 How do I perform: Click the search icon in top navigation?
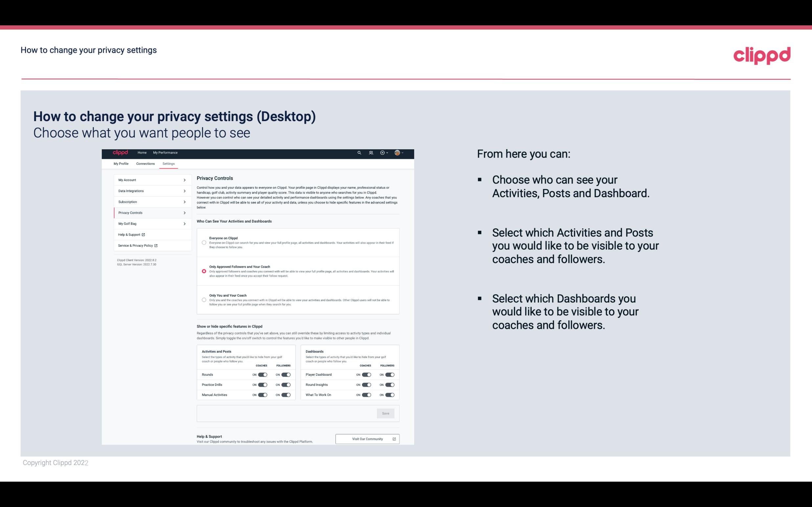pos(358,153)
